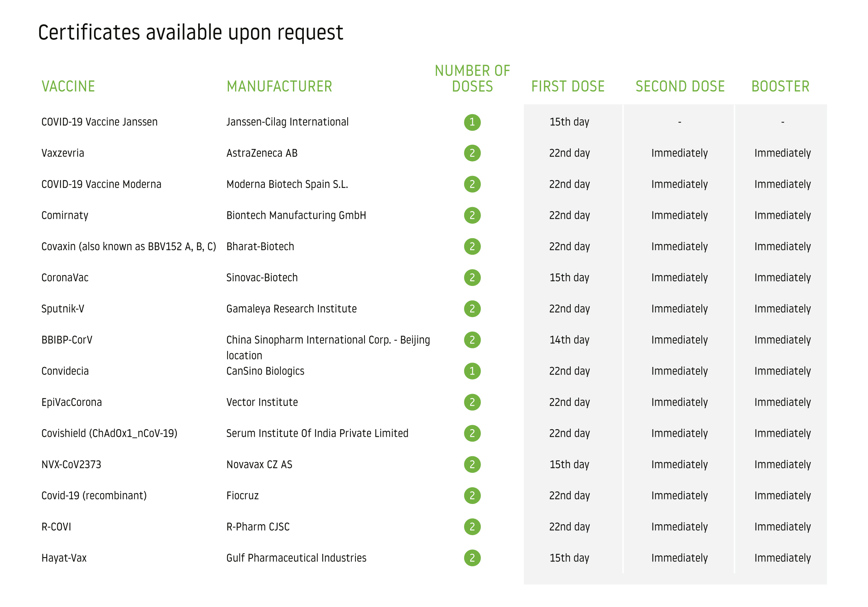Click the dose badge next to EpiVacCorona

(x=472, y=402)
